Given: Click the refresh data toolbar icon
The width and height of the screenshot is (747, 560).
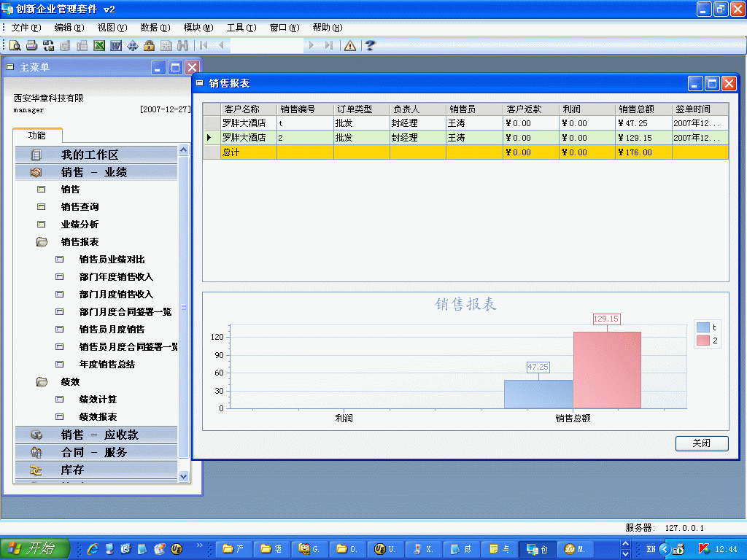Looking at the screenshot, I should pyautogui.click(x=48, y=45).
